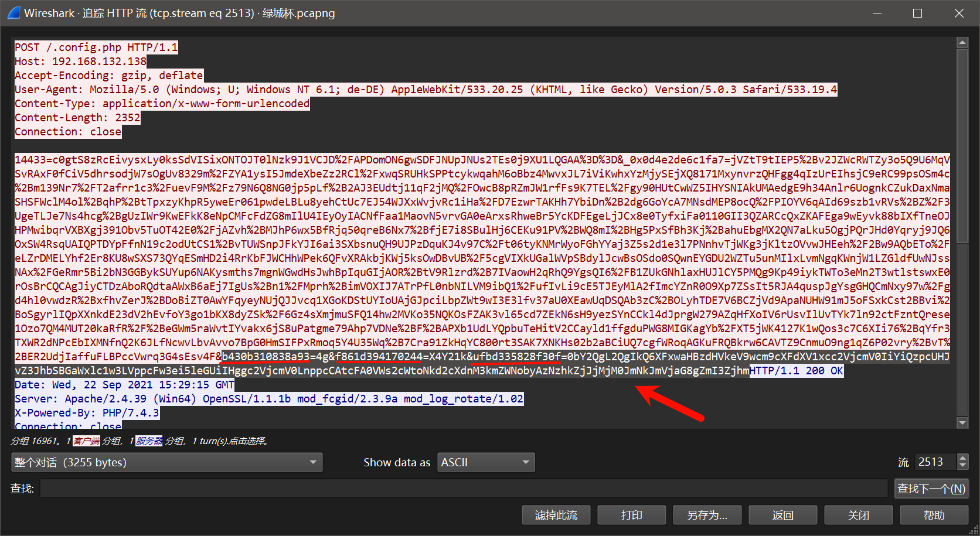Open the 另存为... save as dialog

pyautogui.click(x=707, y=515)
